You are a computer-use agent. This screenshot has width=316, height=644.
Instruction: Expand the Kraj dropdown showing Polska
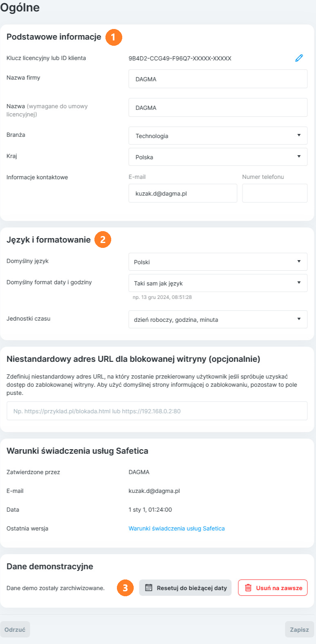pyautogui.click(x=218, y=157)
